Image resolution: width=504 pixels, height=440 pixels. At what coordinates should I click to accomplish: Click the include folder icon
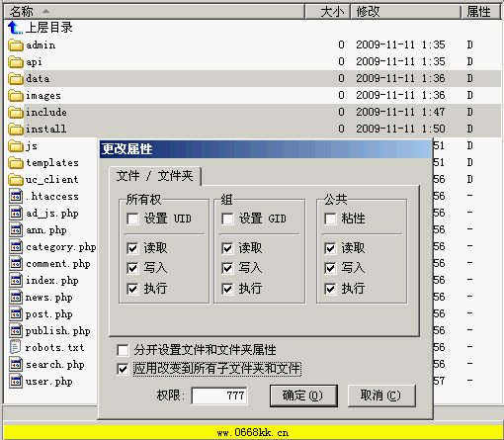click(x=16, y=113)
